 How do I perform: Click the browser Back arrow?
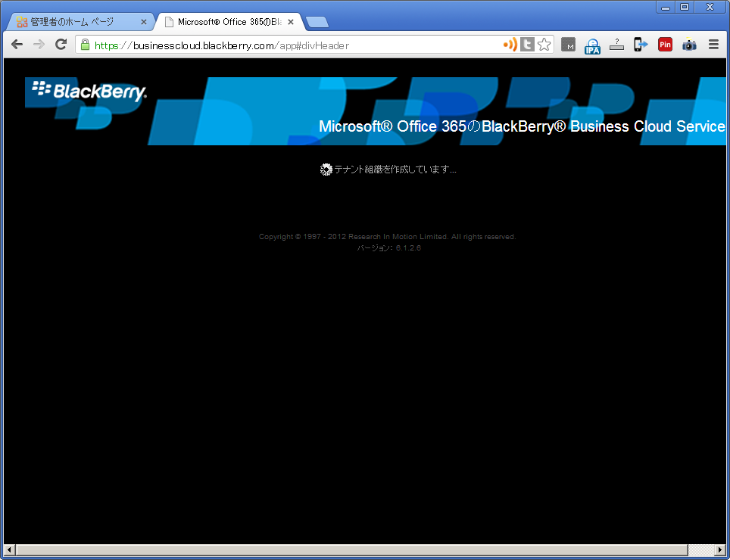click(x=17, y=45)
